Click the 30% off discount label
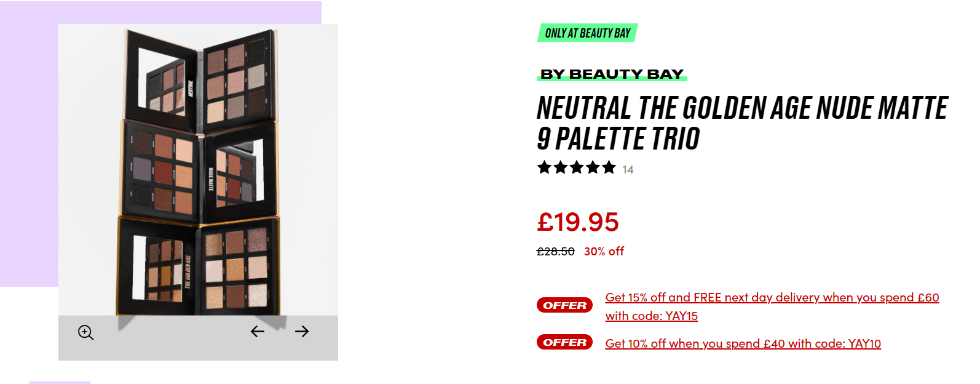 coord(604,251)
